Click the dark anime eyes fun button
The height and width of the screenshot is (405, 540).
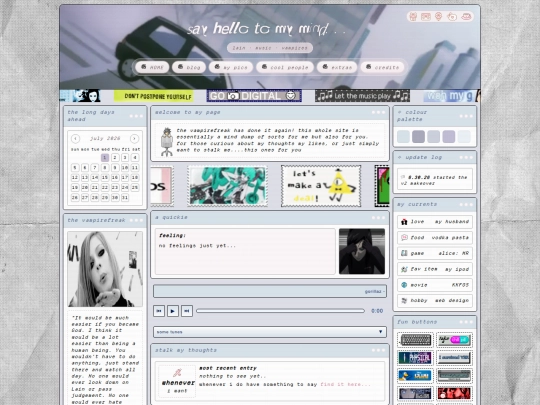tap(415, 394)
